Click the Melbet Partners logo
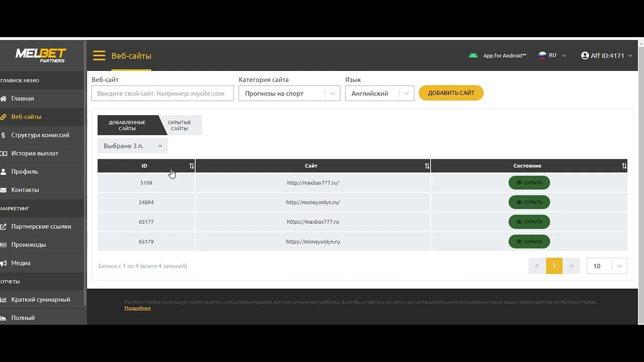 pyautogui.click(x=41, y=55)
